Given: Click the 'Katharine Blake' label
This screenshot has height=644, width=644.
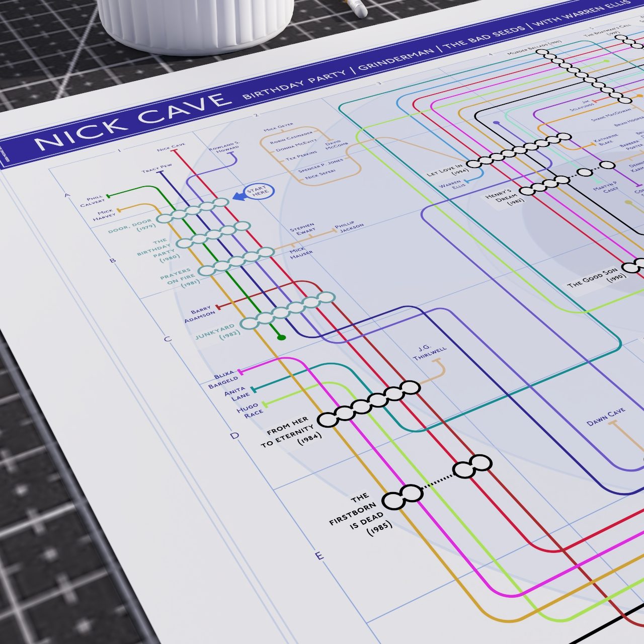Looking at the screenshot, I should click(x=606, y=140).
